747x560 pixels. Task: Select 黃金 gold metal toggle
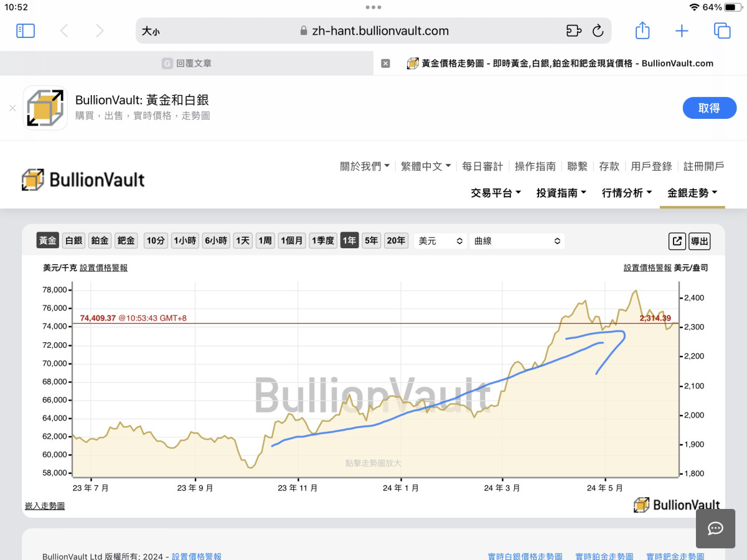(47, 241)
